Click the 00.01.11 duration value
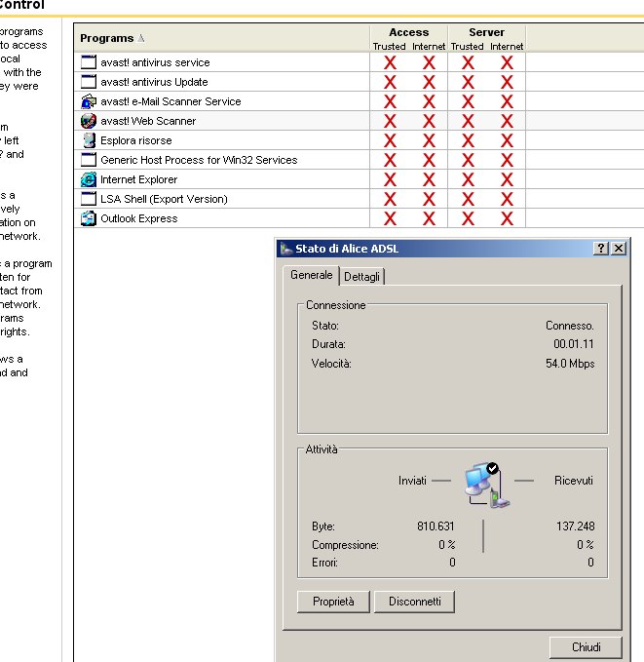Viewport: 644px width, 662px height. [x=574, y=344]
